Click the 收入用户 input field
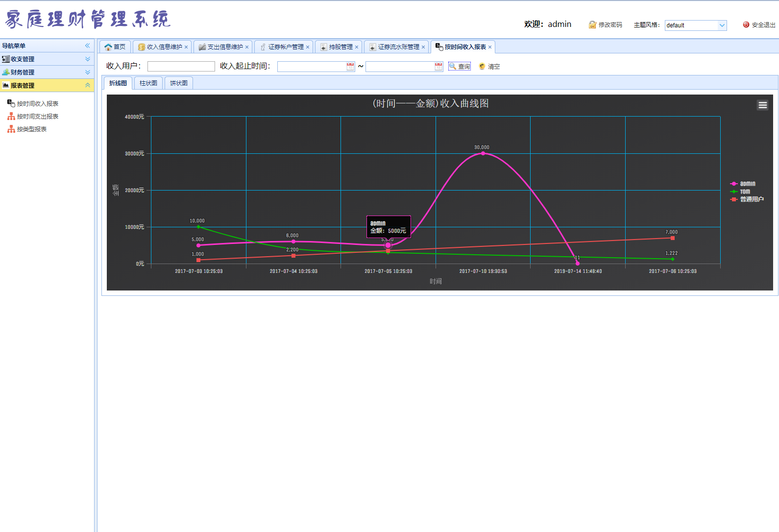The width and height of the screenshot is (779, 532). click(181, 67)
